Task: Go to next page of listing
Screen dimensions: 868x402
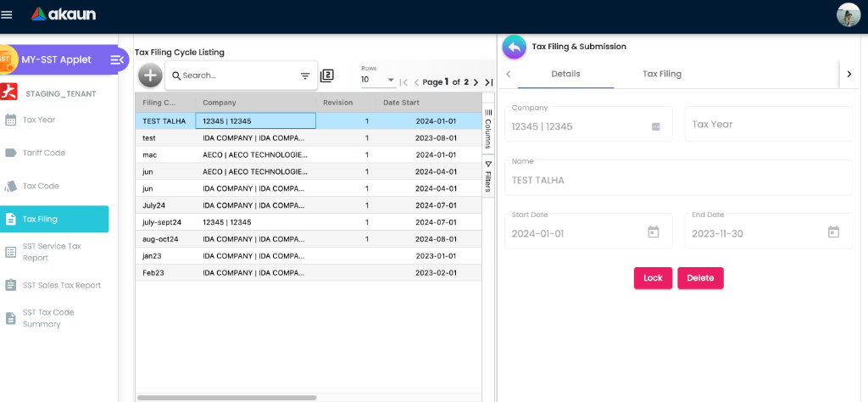Action: click(x=476, y=82)
